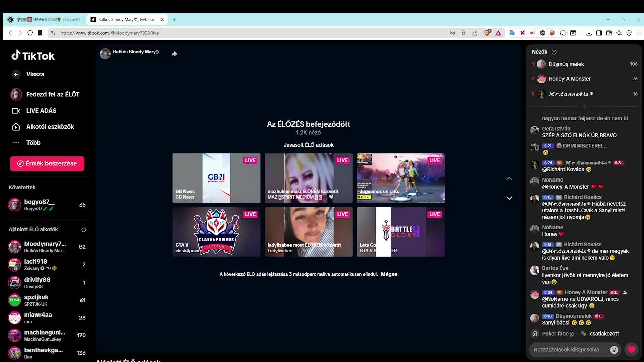Click Érmék beszerzése button

pos(47,163)
